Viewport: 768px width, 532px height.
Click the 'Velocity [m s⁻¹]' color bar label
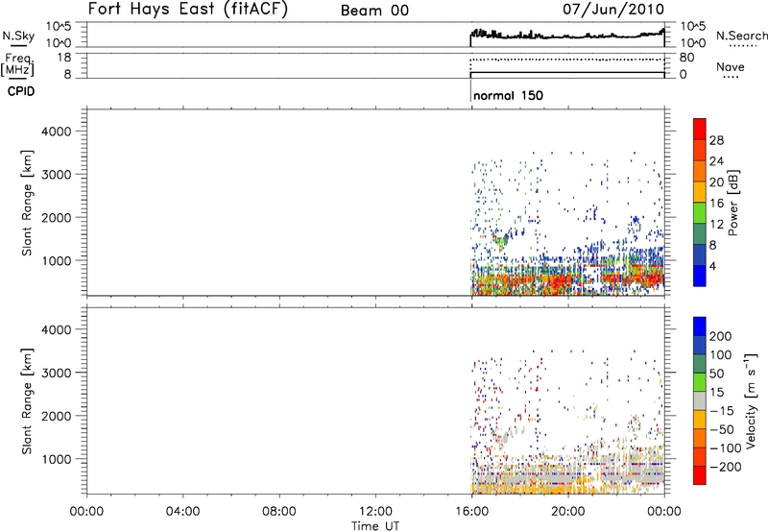751,400
